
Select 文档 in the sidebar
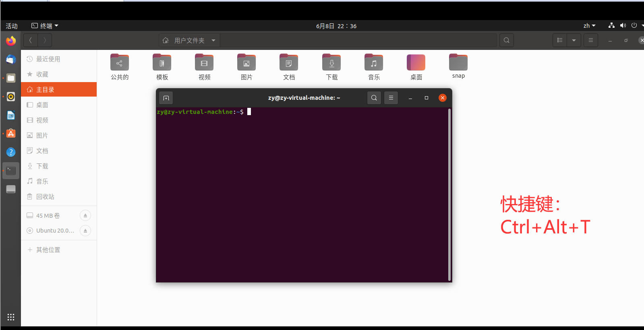point(59,151)
